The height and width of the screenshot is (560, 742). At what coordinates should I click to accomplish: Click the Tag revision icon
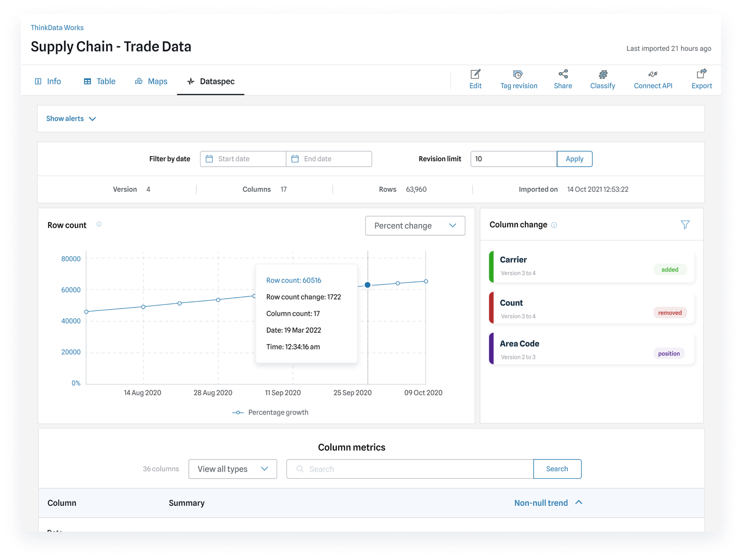click(518, 74)
